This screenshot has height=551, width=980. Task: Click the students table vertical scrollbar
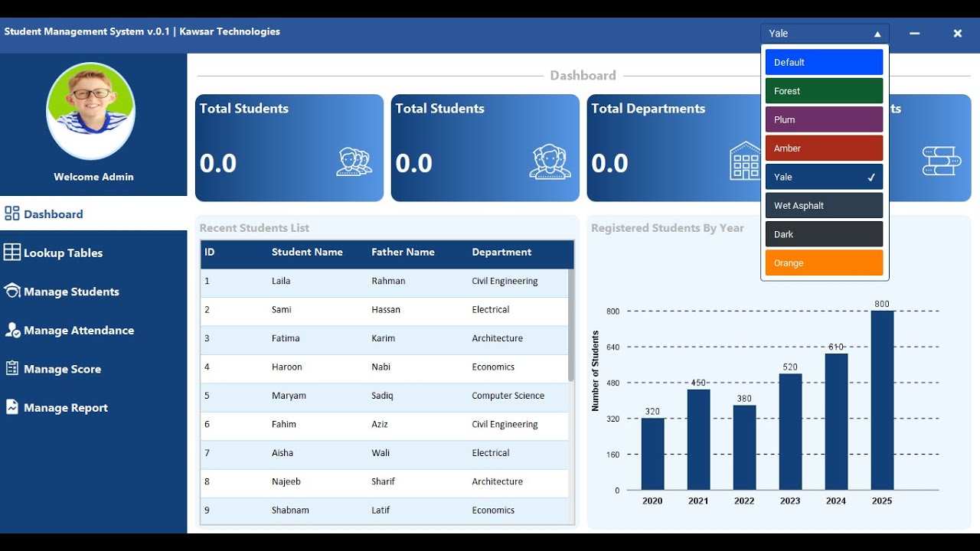(571, 325)
